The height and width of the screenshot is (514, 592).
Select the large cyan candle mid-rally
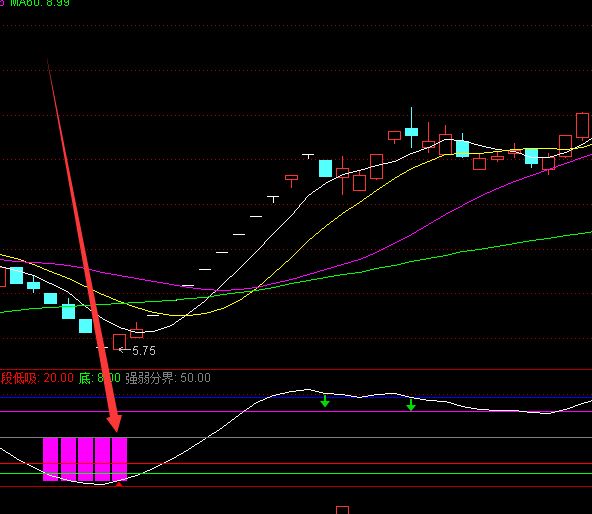point(325,168)
